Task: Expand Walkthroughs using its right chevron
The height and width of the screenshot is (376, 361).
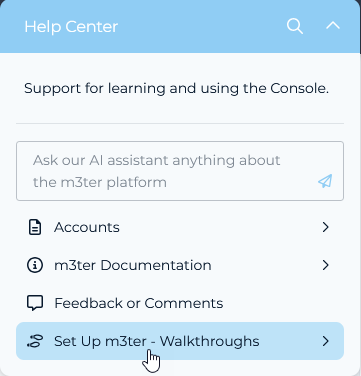Action: click(326, 341)
